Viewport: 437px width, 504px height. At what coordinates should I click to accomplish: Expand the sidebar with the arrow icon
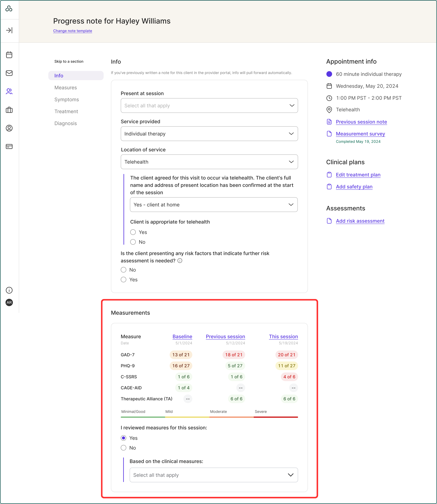point(9,30)
